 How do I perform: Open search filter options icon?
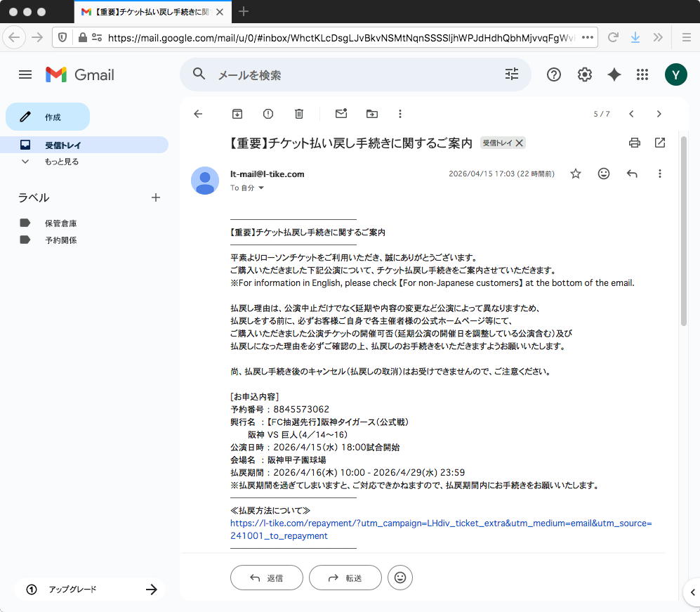[512, 74]
